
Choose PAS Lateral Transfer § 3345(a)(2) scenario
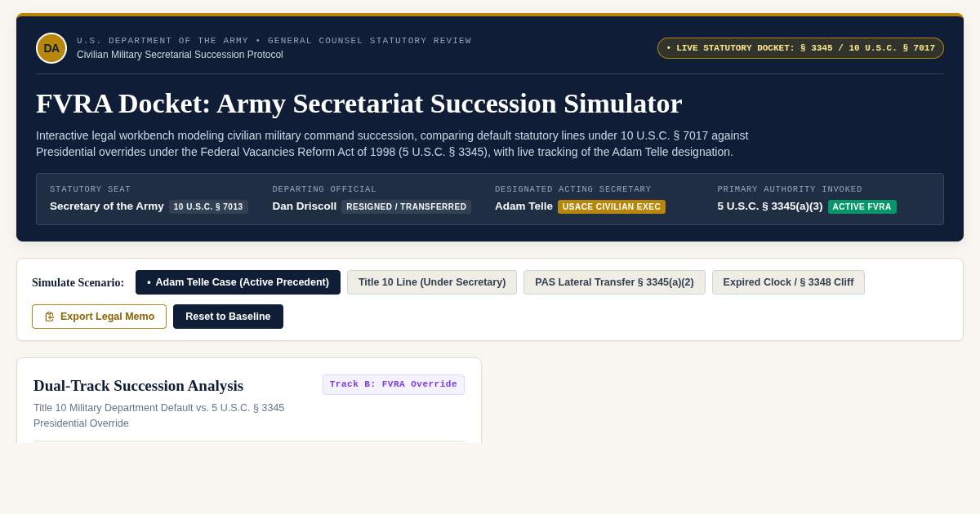click(614, 282)
